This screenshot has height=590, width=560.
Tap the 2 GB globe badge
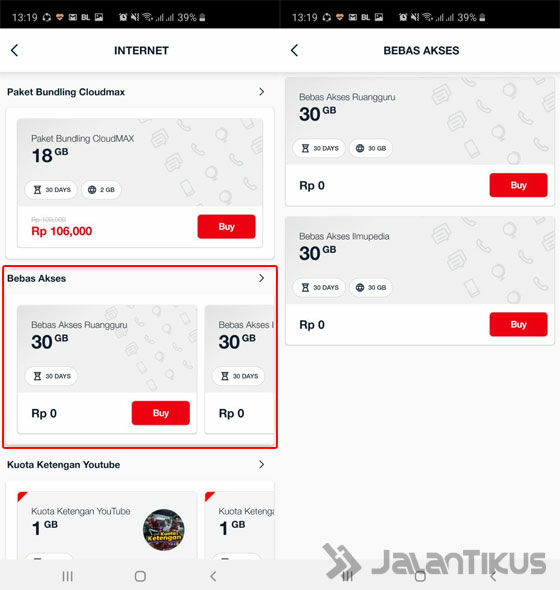pyautogui.click(x=101, y=190)
